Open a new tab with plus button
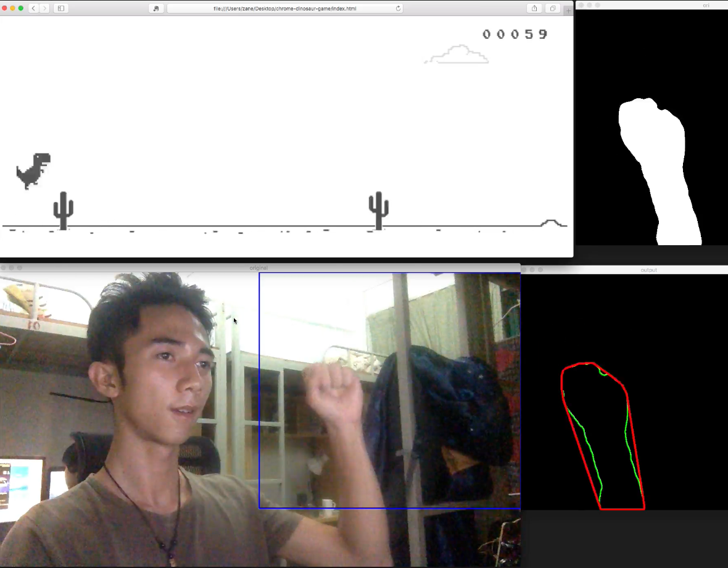728x568 pixels. 568,10
